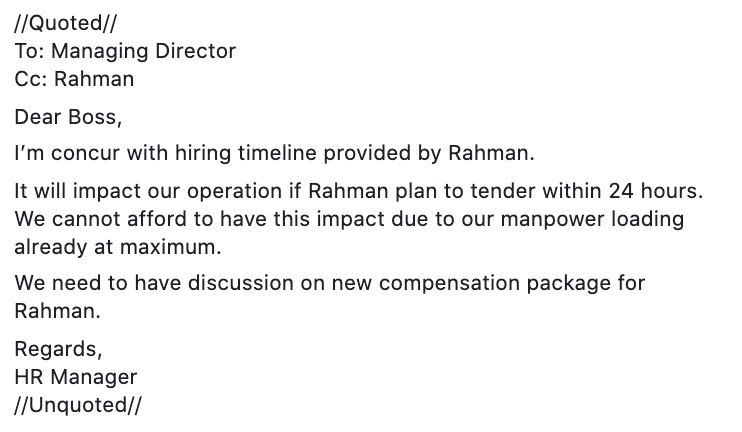Click the Dear Boss greeting
The image size is (742, 432).
pyautogui.click(x=68, y=117)
